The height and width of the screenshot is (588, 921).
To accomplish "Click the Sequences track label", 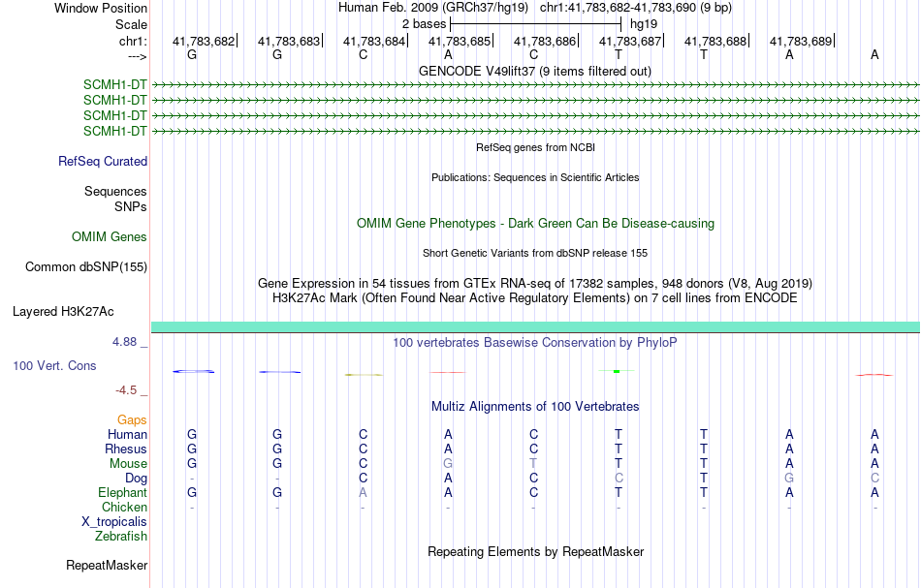I will tap(115, 191).
